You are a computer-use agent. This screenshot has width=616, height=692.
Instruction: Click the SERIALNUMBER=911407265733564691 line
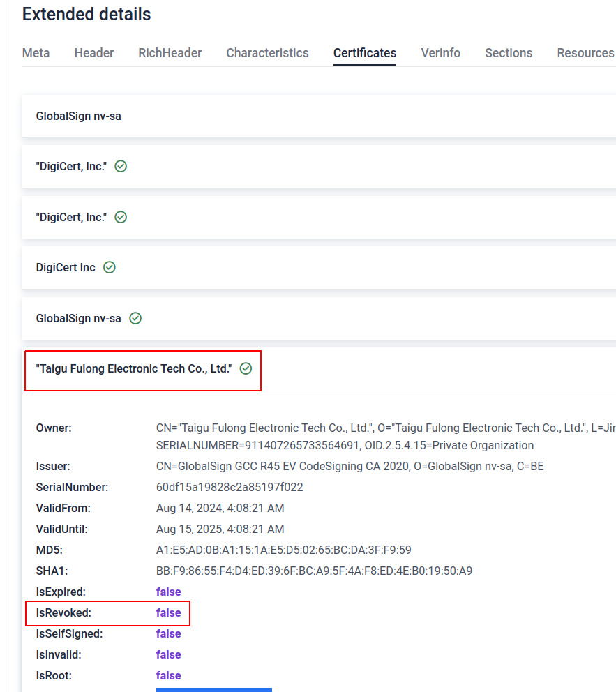[345, 445]
